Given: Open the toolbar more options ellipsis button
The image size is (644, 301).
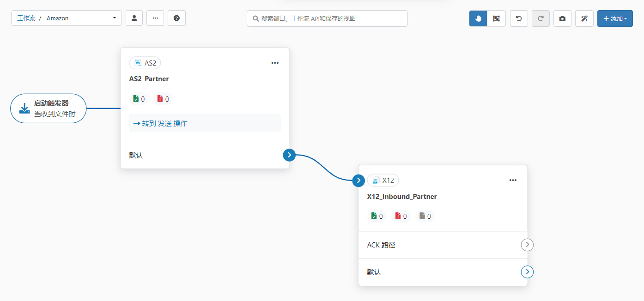Looking at the screenshot, I should pos(155,18).
